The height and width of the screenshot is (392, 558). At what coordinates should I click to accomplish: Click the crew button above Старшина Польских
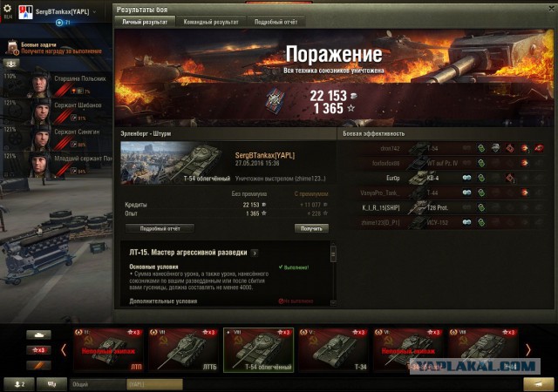coord(11,64)
